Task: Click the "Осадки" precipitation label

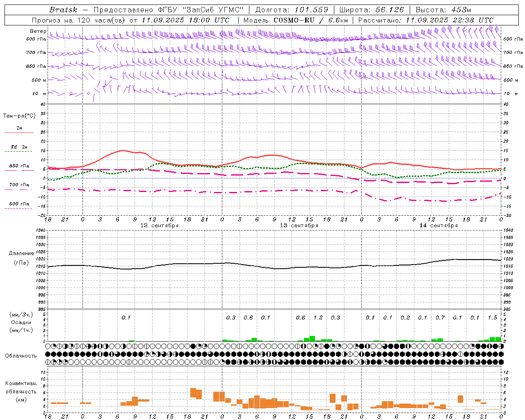Action: [x=21, y=323]
